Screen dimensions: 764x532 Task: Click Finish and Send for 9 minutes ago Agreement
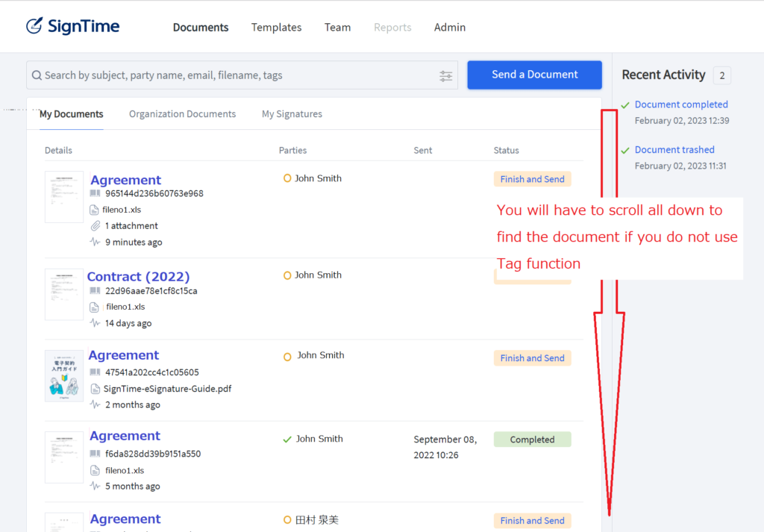(532, 179)
